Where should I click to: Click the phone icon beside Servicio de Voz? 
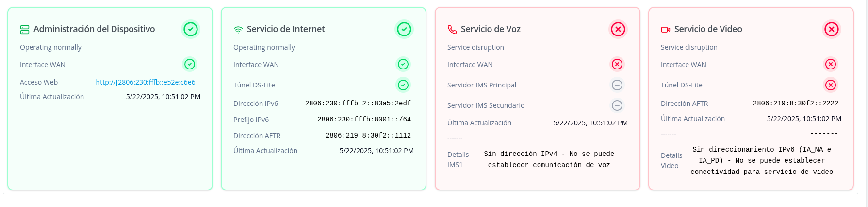452,30
